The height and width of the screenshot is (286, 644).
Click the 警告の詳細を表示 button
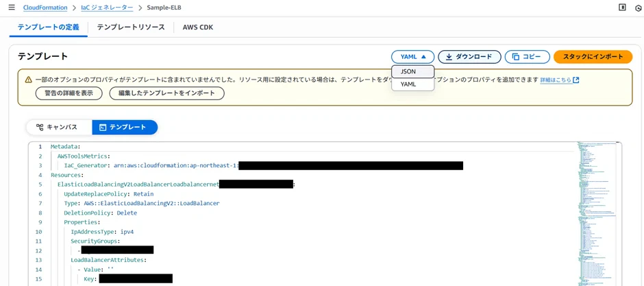tap(69, 93)
